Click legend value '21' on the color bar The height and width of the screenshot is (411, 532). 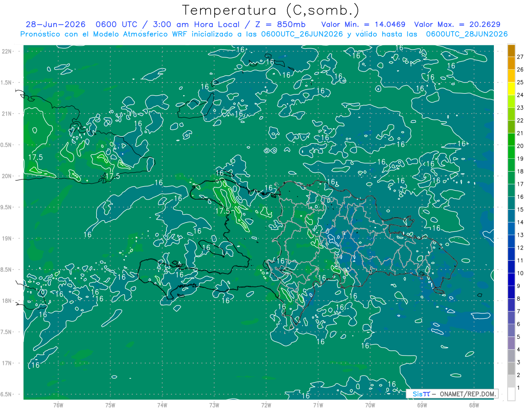pos(520,133)
